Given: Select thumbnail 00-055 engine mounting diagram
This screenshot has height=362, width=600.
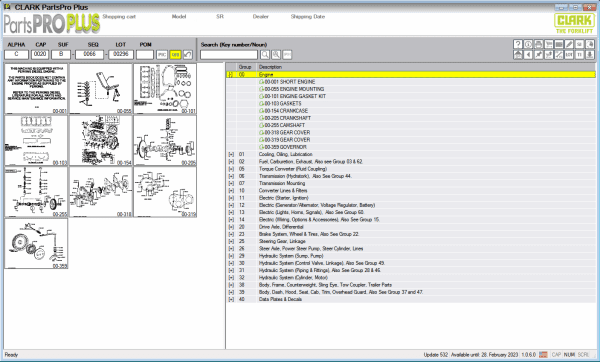Looking at the screenshot, I should pos(101,89).
